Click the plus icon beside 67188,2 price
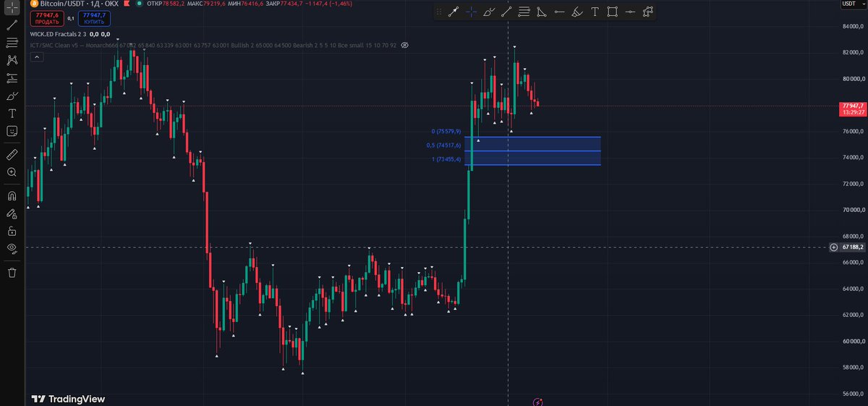 click(x=833, y=247)
